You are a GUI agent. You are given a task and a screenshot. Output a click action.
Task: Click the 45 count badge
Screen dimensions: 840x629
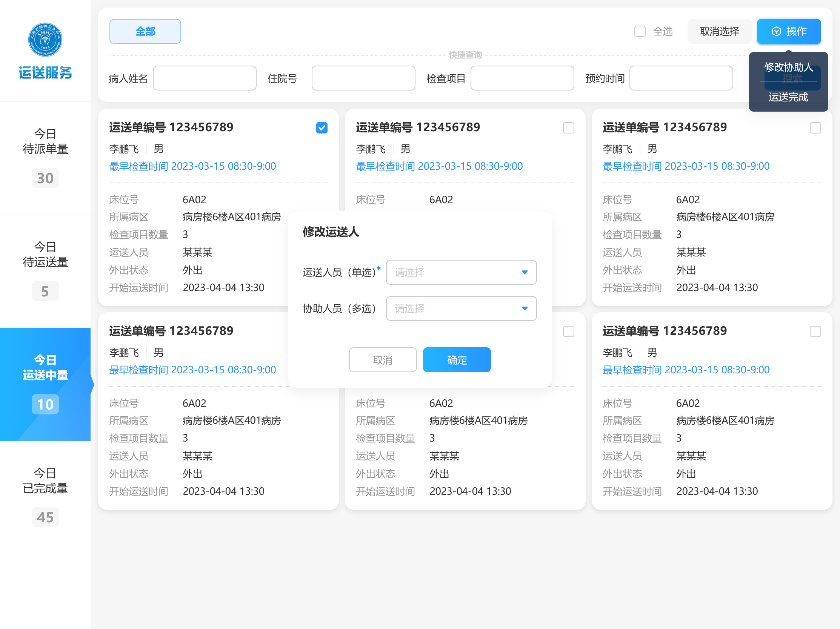tap(45, 517)
